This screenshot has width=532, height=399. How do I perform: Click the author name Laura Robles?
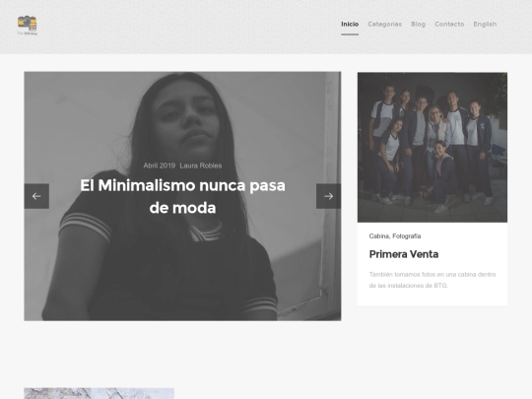(201, 166)
